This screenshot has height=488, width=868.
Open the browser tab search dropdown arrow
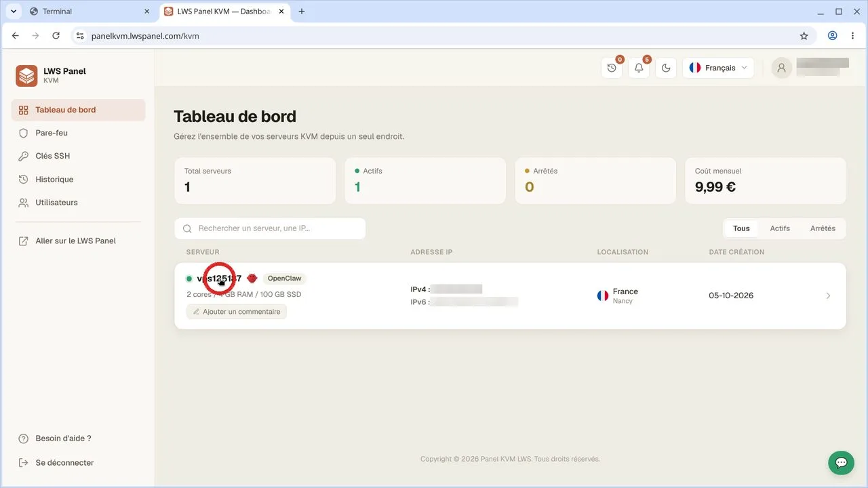click(13, 12)
